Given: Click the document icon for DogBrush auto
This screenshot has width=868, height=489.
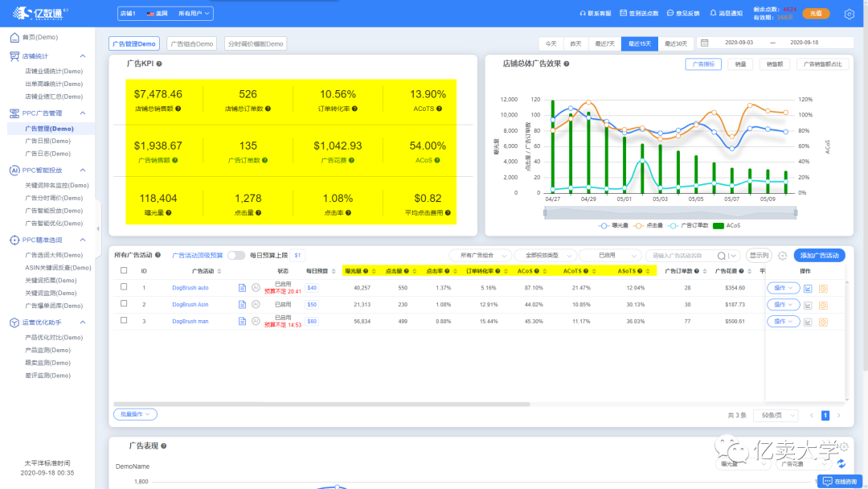Looking at the screenshot, I should (243, 287).
